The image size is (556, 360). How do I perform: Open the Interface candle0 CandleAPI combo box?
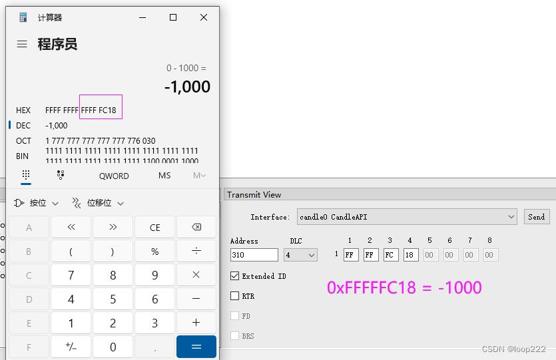pos(407,217)
